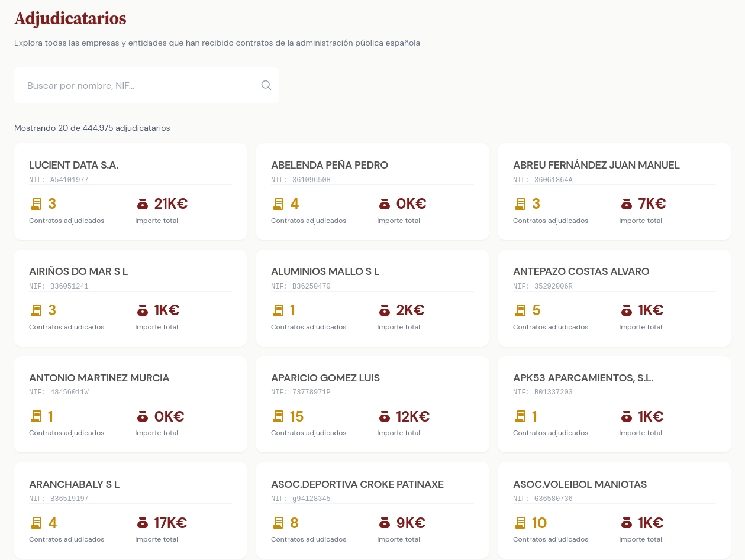Viewport: 745px width, 560px height.
Task: Click the 'Mostrando 20 de 444.975' results count
Action: (x=92, y=128)
